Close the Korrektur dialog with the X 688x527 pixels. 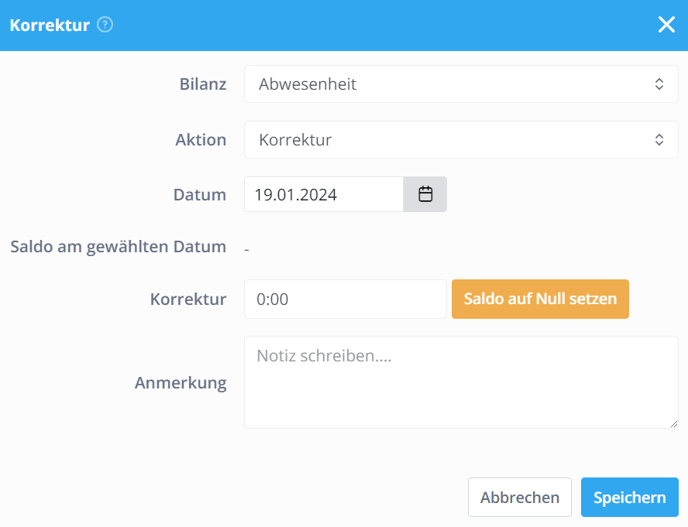666,25
